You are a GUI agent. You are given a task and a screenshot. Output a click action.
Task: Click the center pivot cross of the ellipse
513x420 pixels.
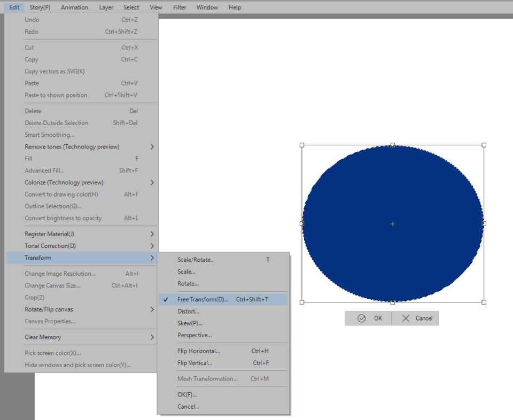tap(393, 224)
